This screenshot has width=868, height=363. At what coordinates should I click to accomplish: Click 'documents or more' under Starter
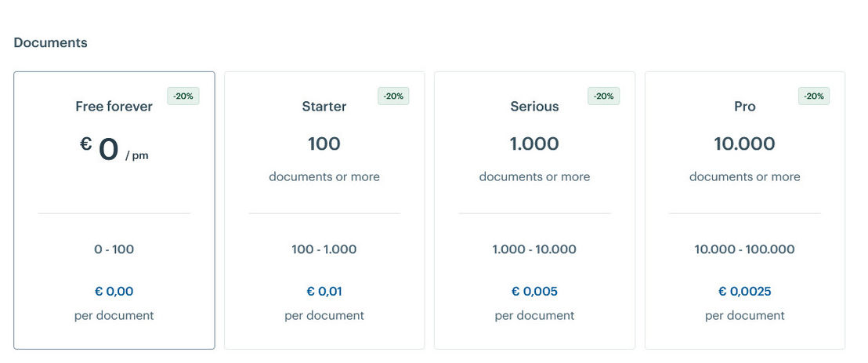(324, 176)
